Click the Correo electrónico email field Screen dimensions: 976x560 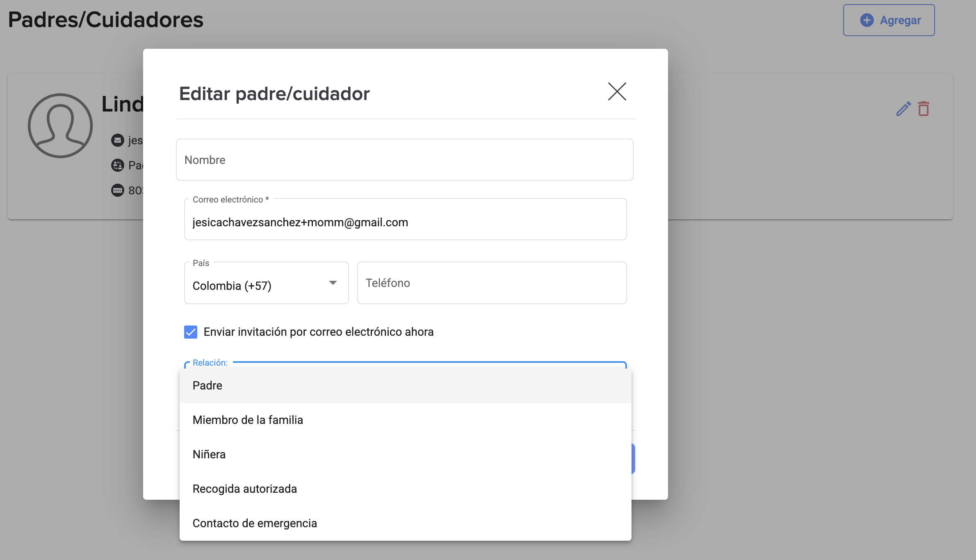point(405,222)
